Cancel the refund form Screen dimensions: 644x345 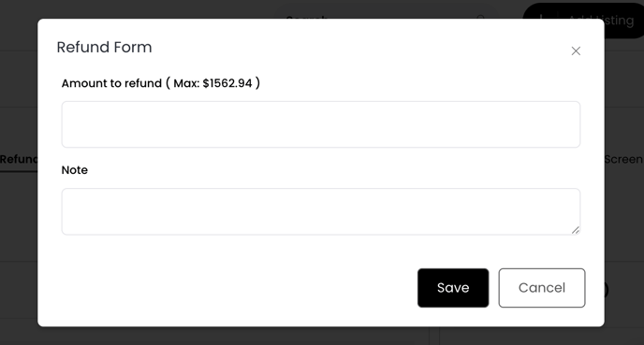tap(542, 288)
